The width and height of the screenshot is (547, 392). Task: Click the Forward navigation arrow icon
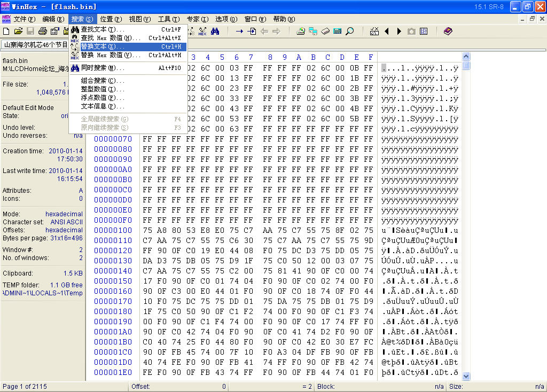point(276,32)
